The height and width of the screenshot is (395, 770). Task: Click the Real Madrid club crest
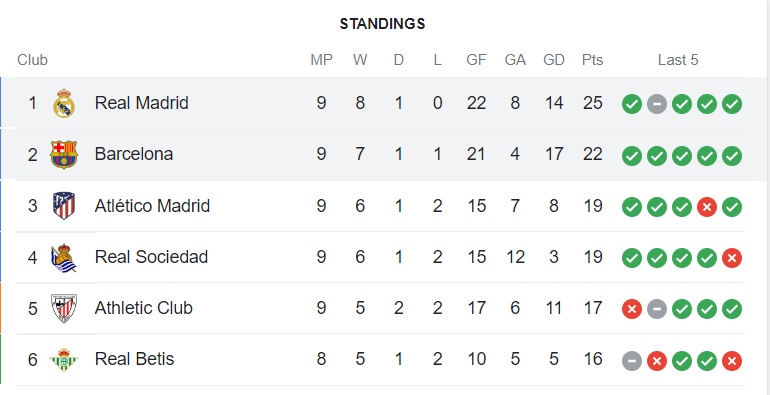[64, 103]
